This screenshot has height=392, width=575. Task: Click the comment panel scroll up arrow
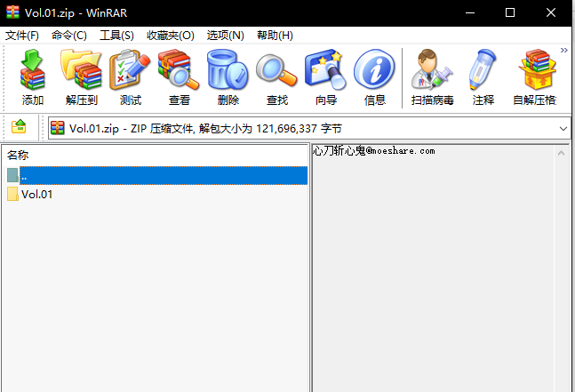[561, 153]
